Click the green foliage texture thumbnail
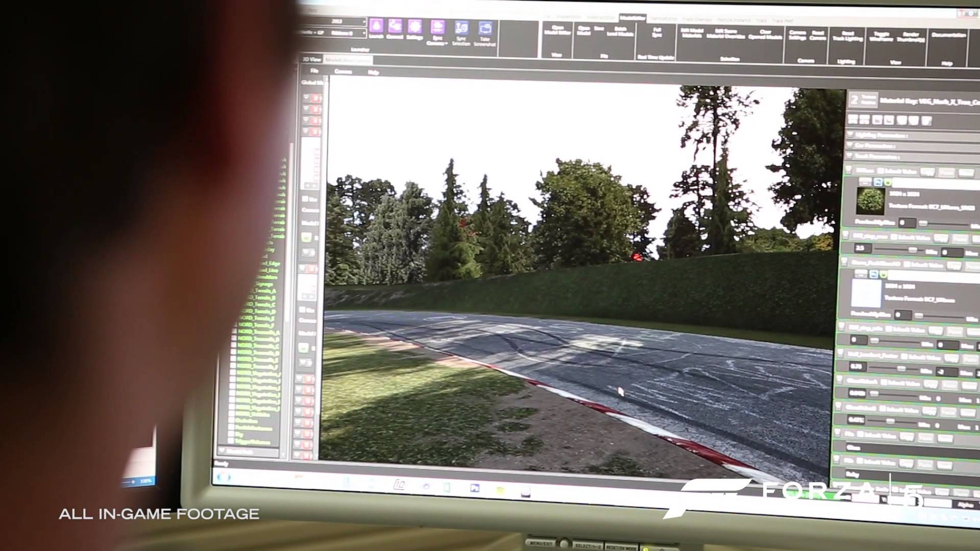Viewport: 980px width, 551px height. [x=870, y=201]
